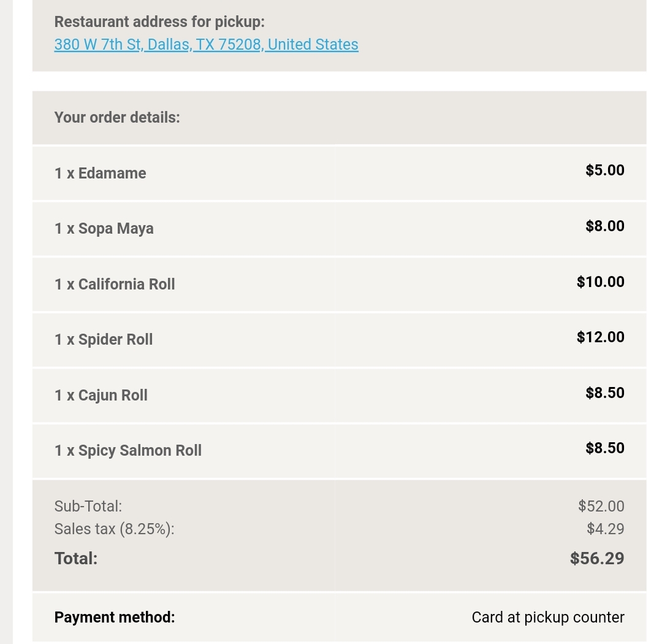Click the Sales tax (8.25%) label

(114, 529)
